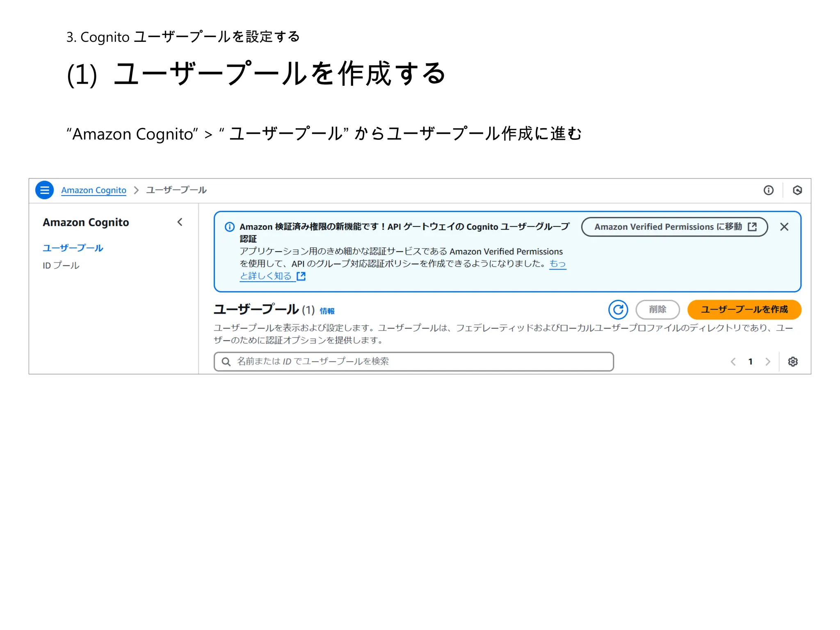Screen dimensions: 840x630
Task: Click the ユーザープール breadcrumb text
Action: click(x=176, y=190)
